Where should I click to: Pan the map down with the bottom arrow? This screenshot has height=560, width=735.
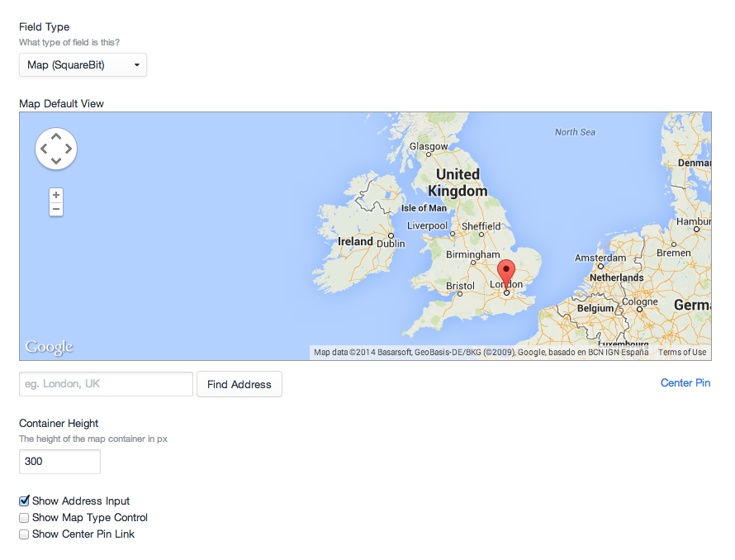[55, 162]
